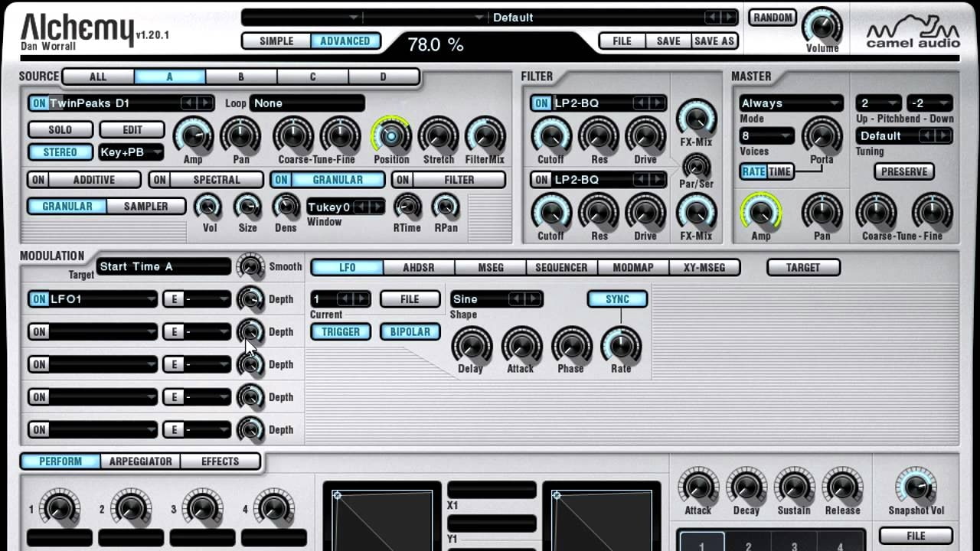Click the Snapshot Vol knob
The height and width of the screenshot is (551, 980).
(916, 487)
